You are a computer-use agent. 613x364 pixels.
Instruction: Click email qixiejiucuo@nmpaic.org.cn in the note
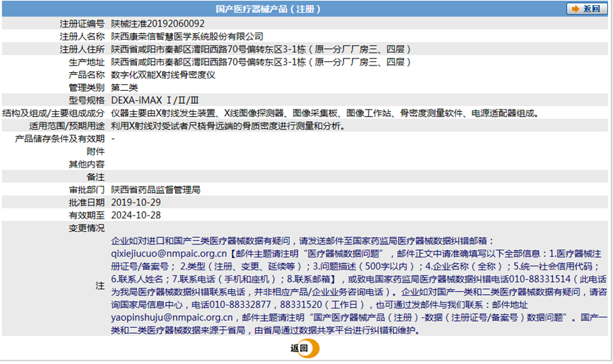click(169, 254)
